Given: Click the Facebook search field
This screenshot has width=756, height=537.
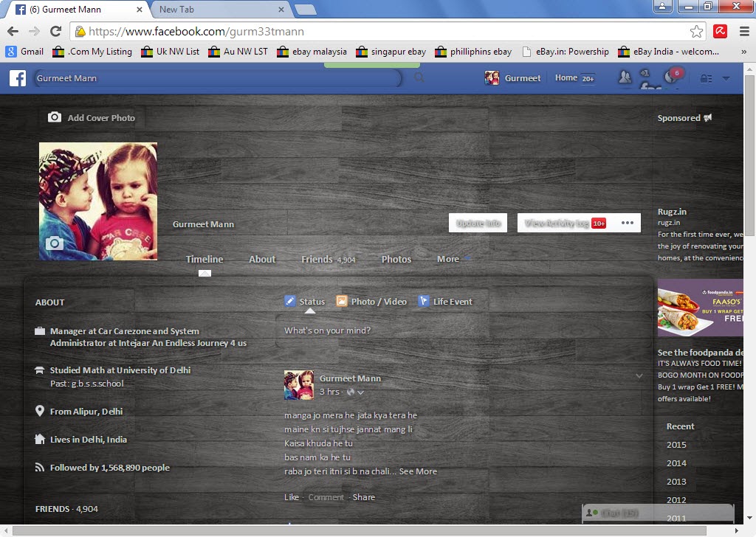Looking at the screenshot, I should point(217,78).
